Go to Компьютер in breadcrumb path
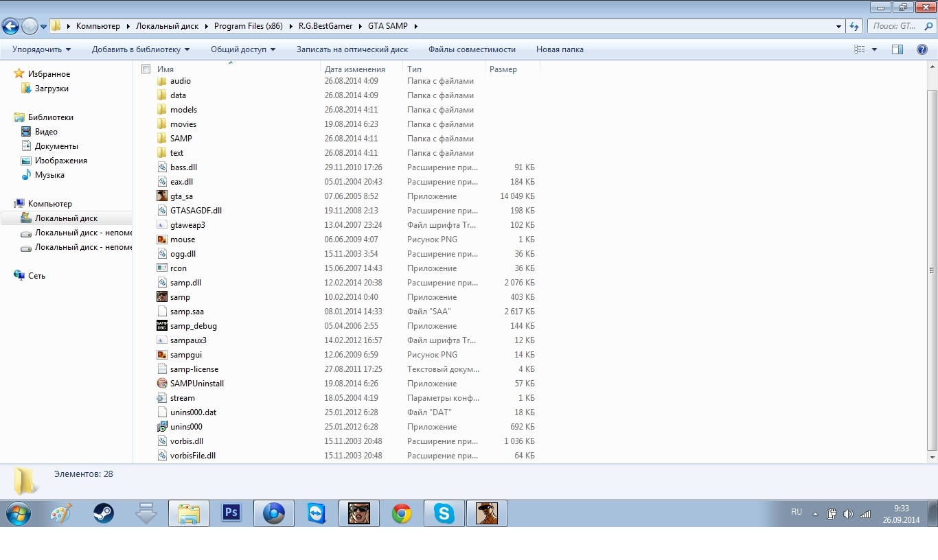This screenshot has height=560, width=938. tap(98, 26)
